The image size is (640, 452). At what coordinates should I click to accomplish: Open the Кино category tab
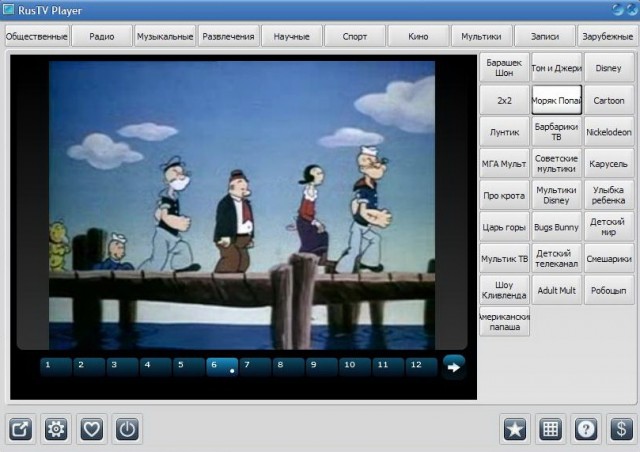click(x=418, y=37)
